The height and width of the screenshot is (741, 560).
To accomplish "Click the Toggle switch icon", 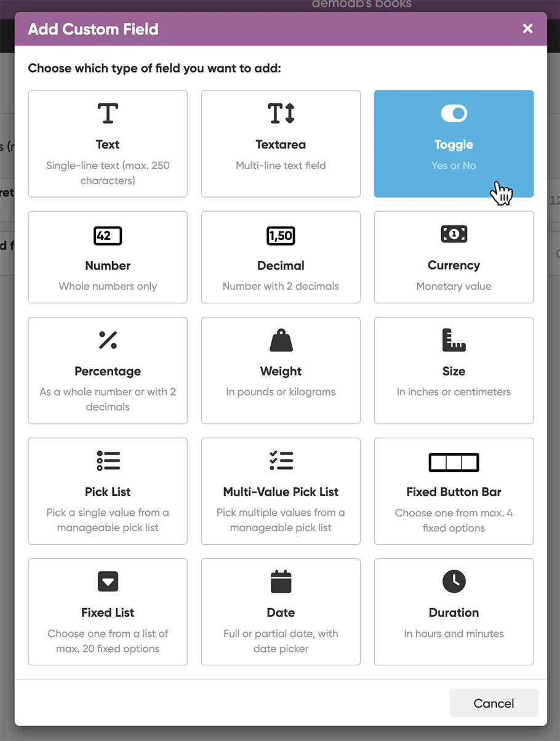I will click(x=454, y=114).
